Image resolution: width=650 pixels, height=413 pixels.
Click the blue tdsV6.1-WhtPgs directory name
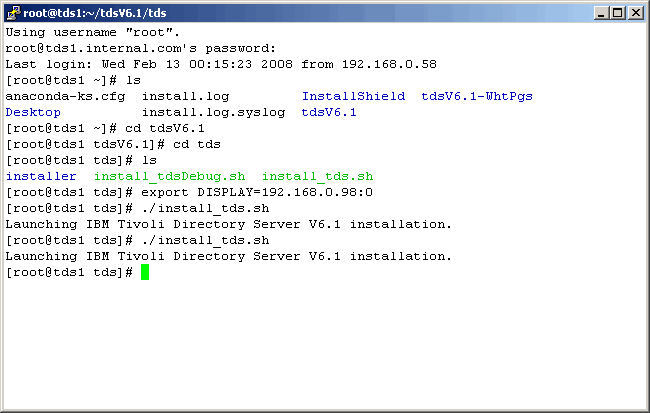click(x=477, y=96)
